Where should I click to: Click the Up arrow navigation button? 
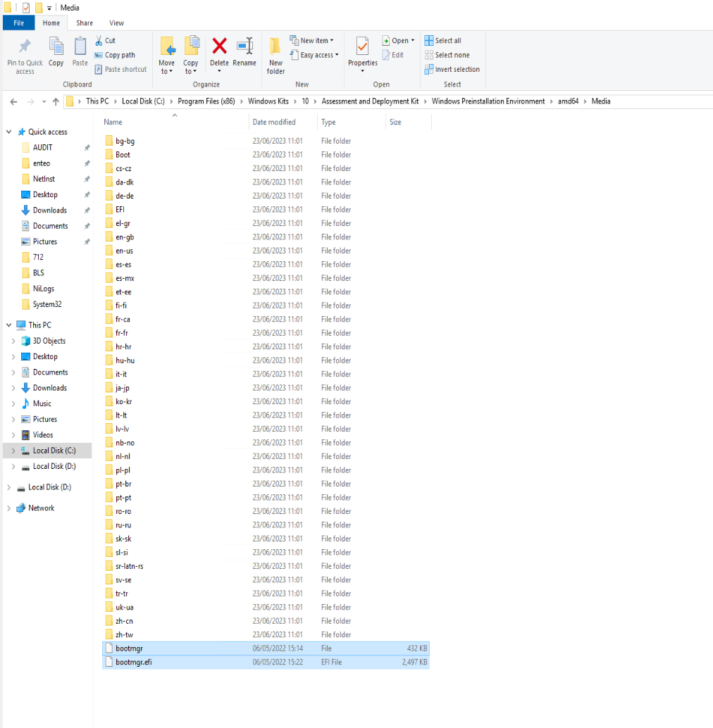(56, 101)
